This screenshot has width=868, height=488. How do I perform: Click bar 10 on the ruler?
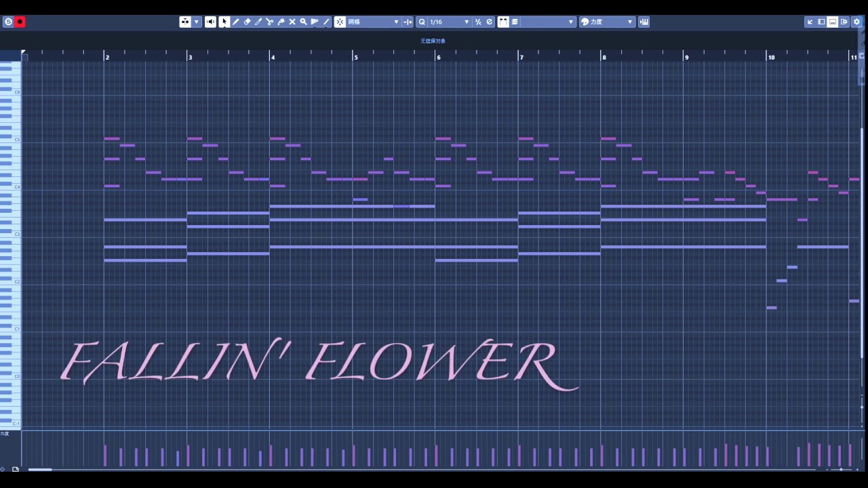click(x=771, y=57)
